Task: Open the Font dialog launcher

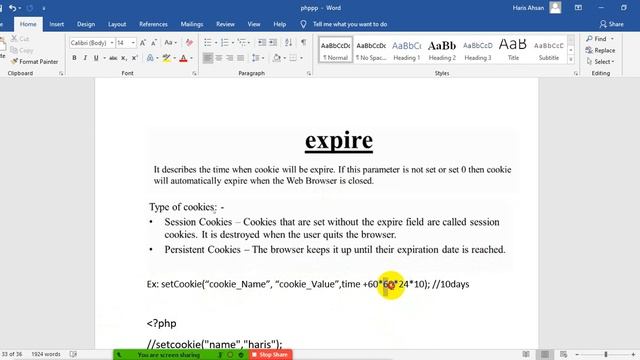Action: (x=194, y=73)
